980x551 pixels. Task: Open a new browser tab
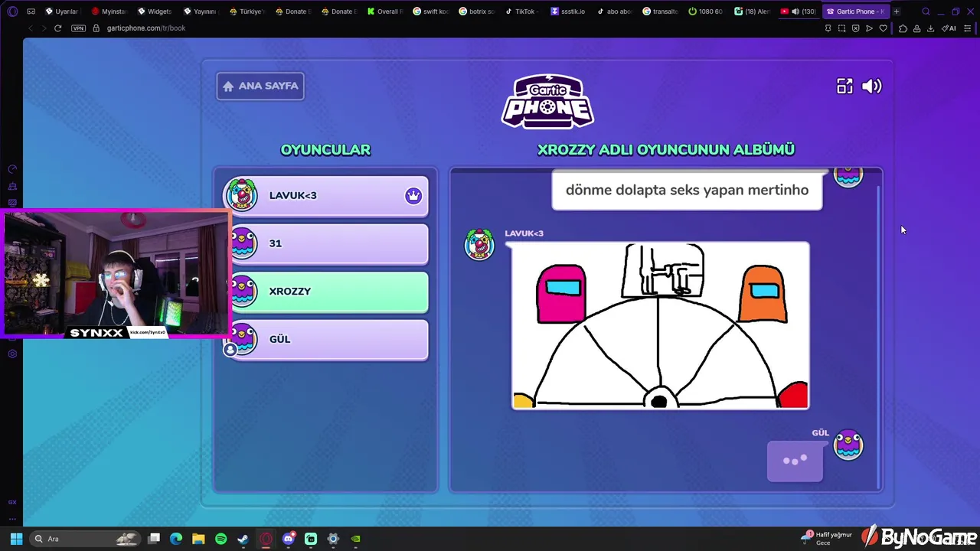click(x=897, y=11)
